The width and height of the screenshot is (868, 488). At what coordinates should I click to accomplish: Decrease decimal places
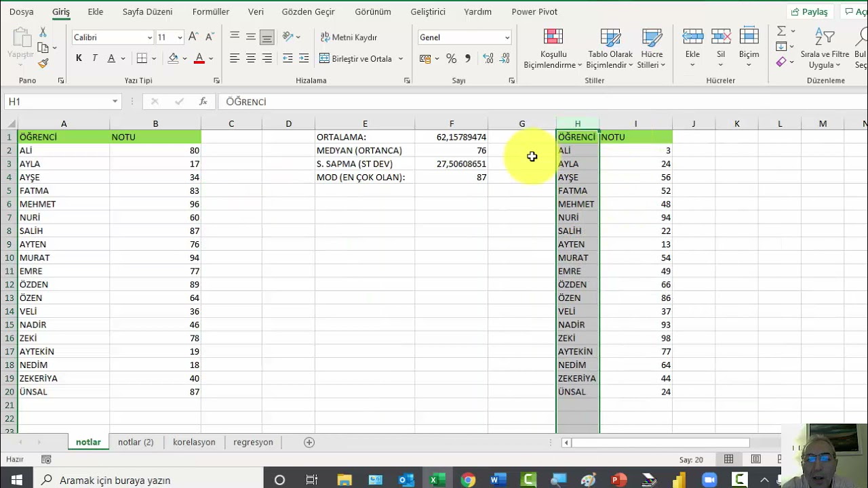pyautogui.click(x=505, y=59)
